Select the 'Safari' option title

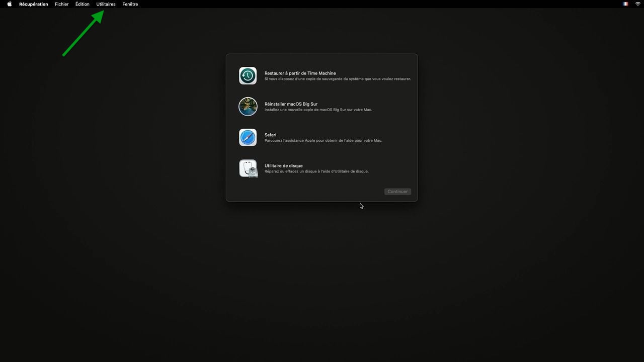[270, 135]
